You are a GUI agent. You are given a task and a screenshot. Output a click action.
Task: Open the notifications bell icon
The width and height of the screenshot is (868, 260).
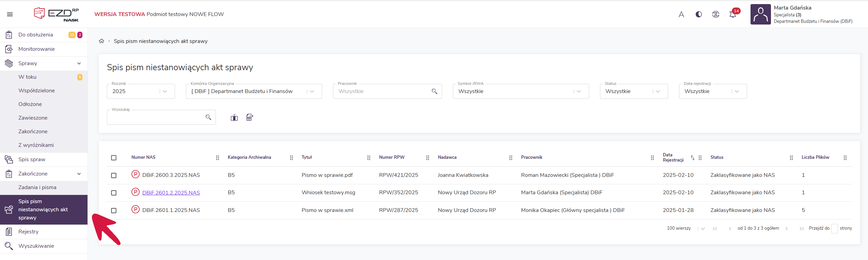pyautogui.click(x=732, y=14)
